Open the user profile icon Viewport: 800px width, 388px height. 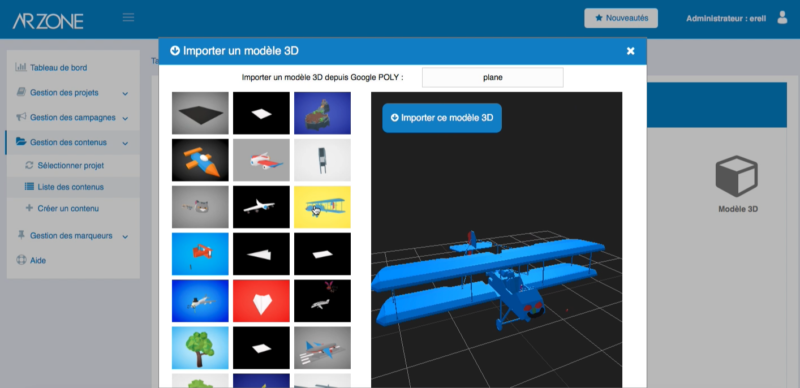[x=782, y=17]
